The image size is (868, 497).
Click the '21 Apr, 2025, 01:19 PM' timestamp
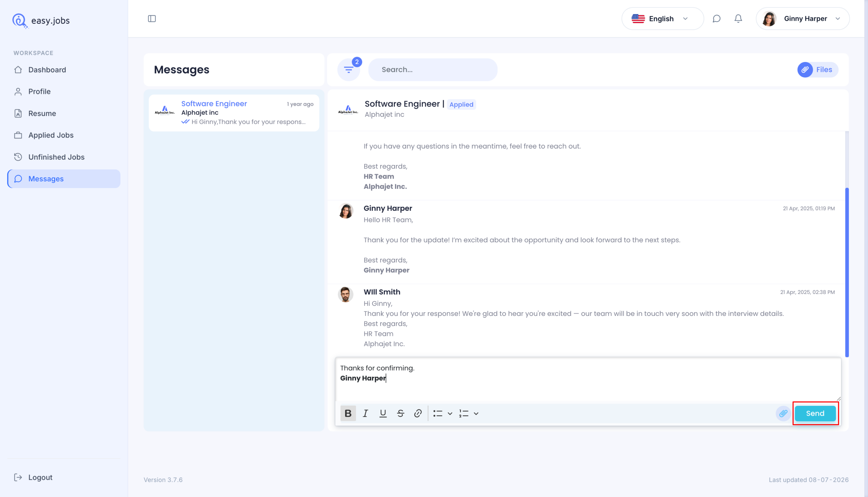pyautogui.click(x=809, y=208)
